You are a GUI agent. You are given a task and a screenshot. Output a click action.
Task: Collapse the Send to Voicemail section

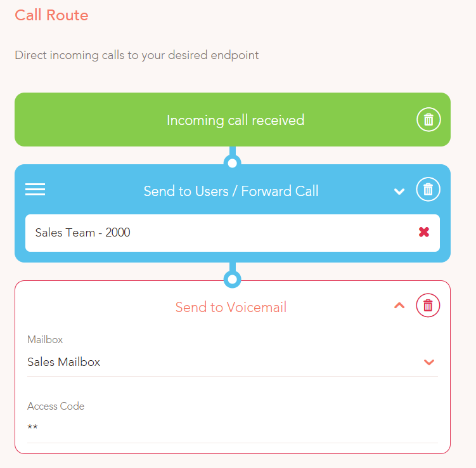coord(399,305)
